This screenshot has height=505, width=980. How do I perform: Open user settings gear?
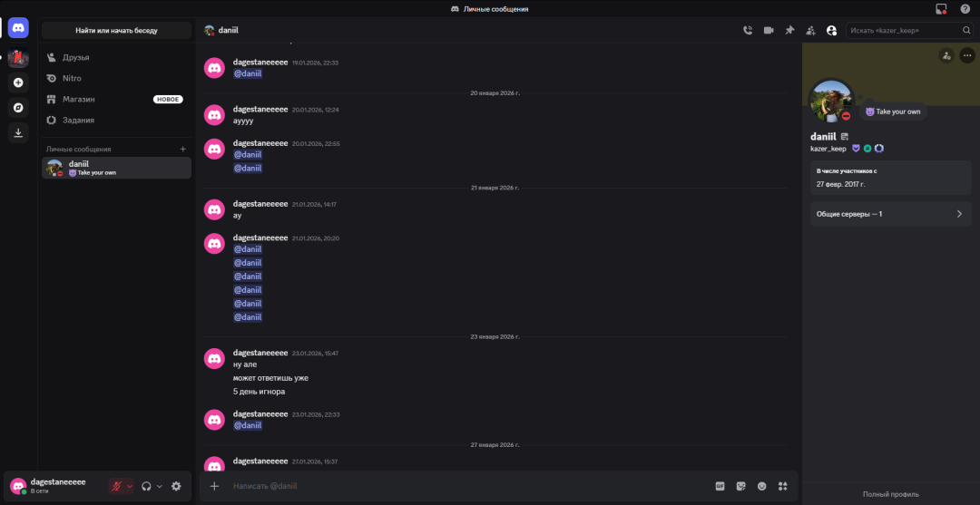176,486
